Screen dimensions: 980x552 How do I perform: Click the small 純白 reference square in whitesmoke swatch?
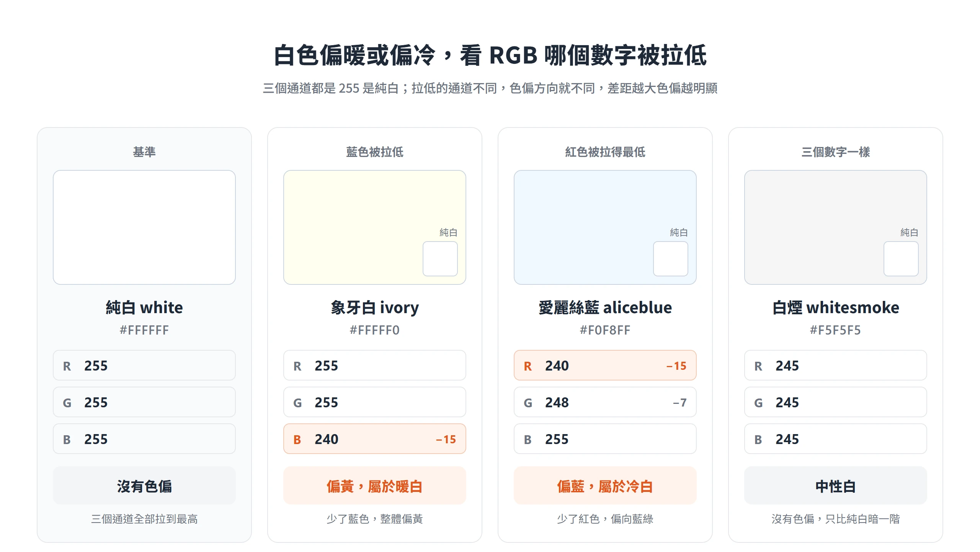pos(901,259)
